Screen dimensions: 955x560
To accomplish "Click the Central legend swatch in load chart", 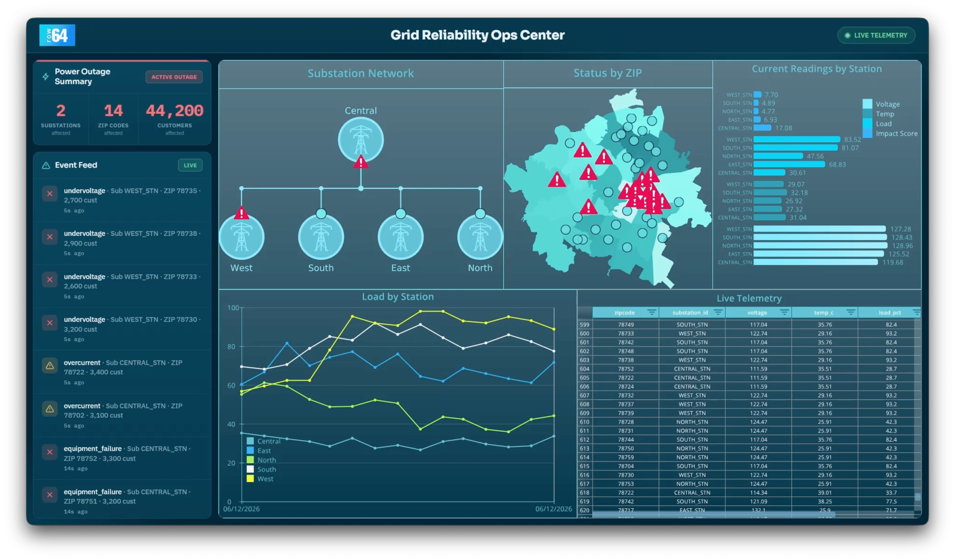I will (x=250, y=441).
